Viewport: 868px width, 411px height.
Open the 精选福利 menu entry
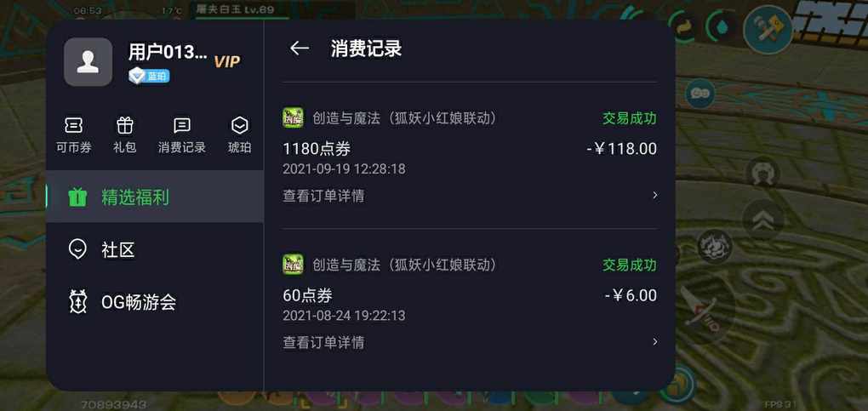(154, 197)
